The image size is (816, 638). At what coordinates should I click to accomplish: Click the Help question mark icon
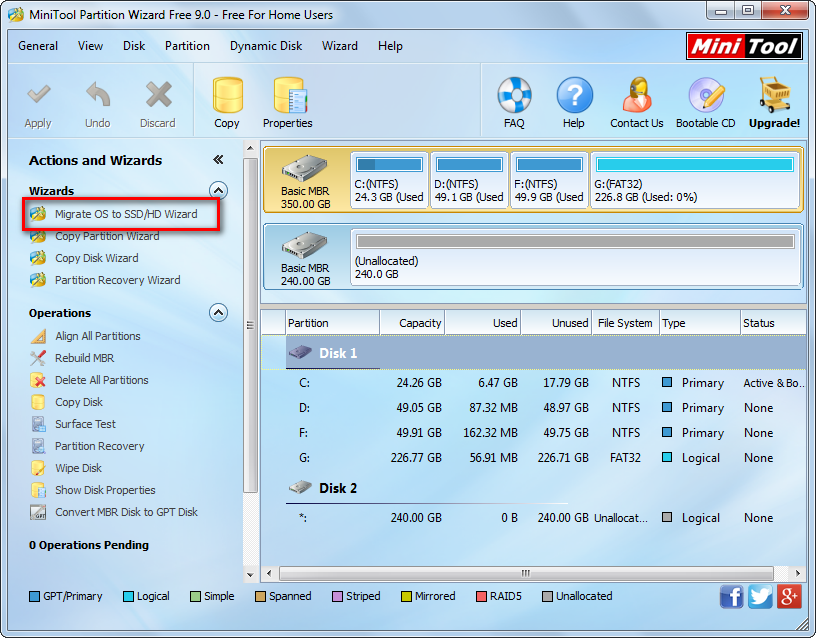click(574, 95)
